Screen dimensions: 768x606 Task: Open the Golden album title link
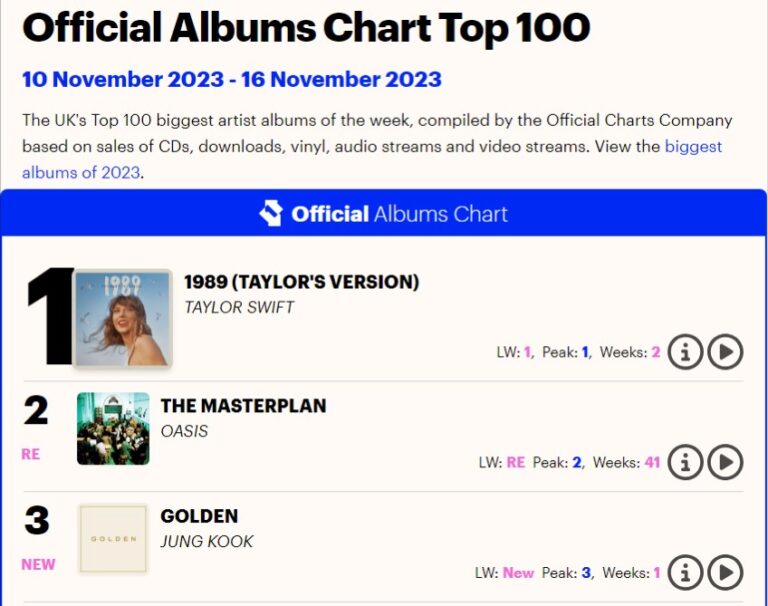pos(199,516)
